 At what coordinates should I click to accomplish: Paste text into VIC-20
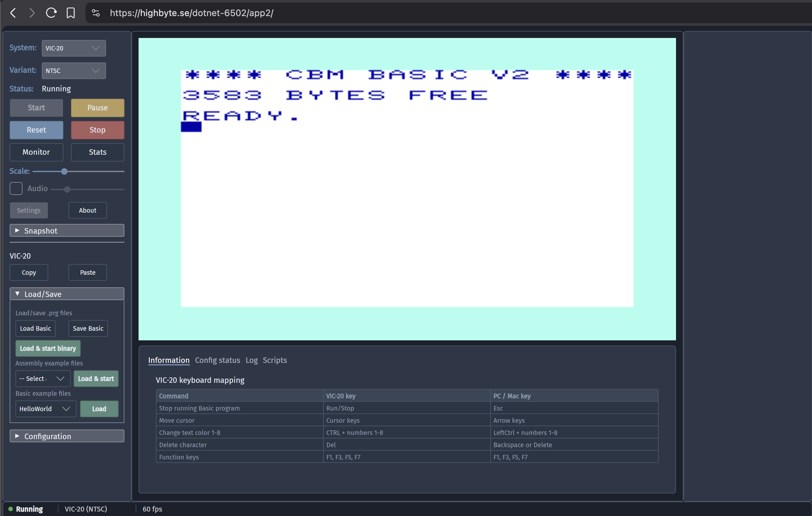click(x=88, y=272)
